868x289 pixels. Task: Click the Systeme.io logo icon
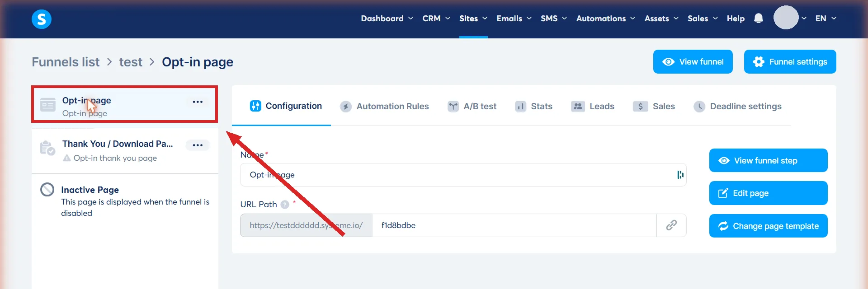pyautogui.click(x=41, y=19)
